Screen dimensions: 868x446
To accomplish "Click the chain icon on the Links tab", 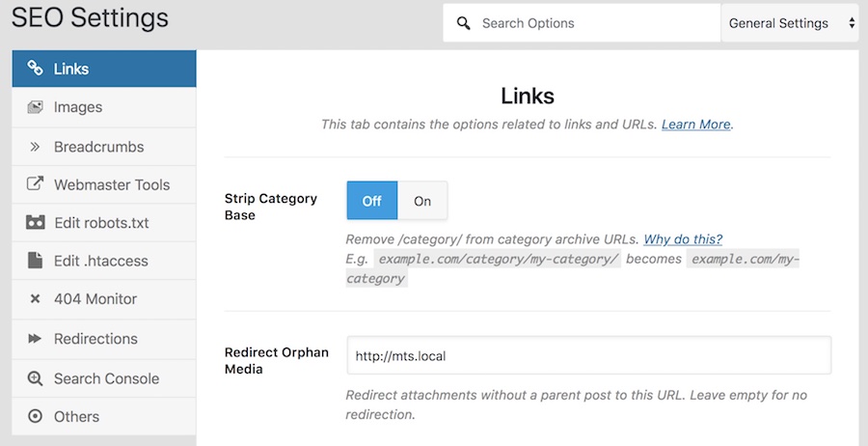I will pyautogui.click(x=35, y=69).
